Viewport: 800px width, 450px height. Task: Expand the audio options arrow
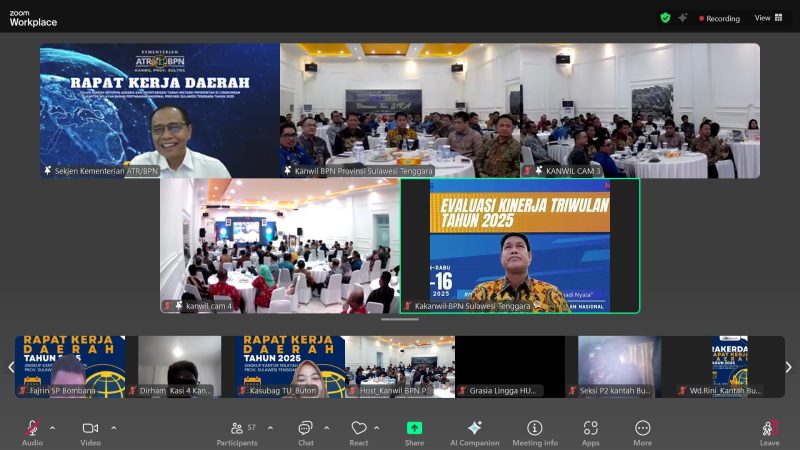pyautogui.click(x=53, y=427)
